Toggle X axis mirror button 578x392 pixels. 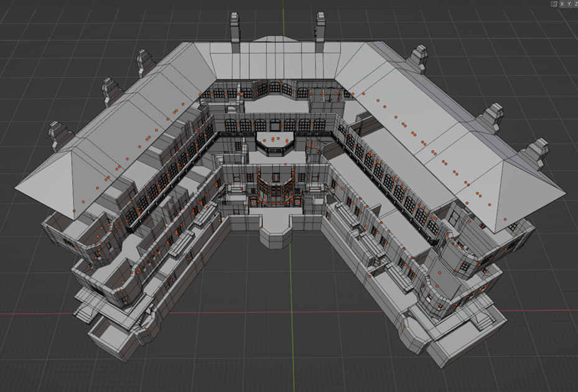[562, 4]
